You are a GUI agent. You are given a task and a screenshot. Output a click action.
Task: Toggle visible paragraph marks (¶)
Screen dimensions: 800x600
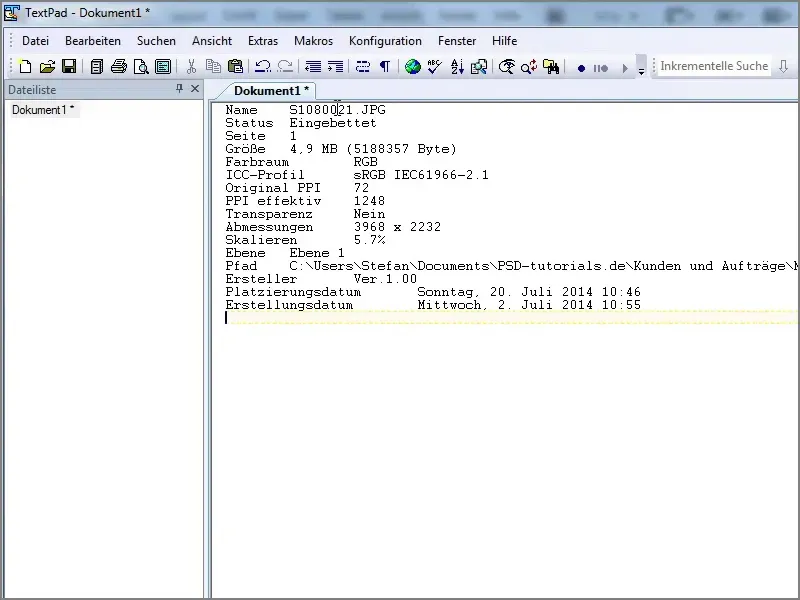(x=384, y=67)
